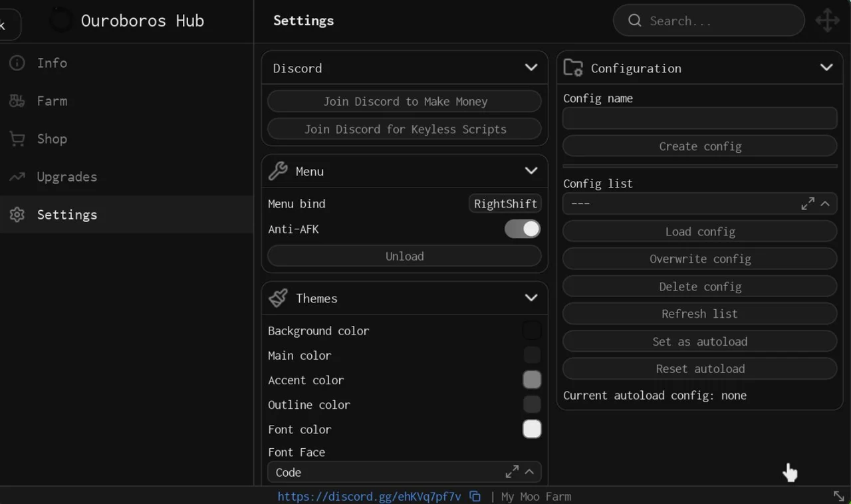This screenshot has height=504, width=851.
Task: Click the Load config button
Action: pyautogui.click(x=700, y=231)
